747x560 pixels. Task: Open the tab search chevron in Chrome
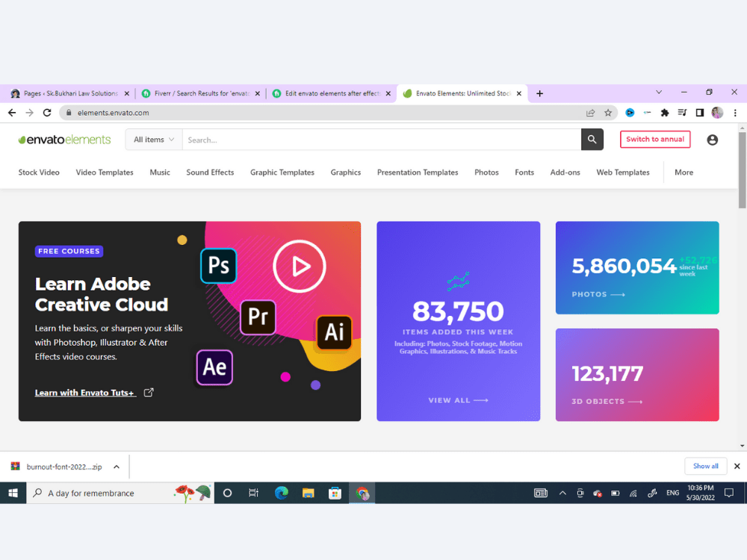[x=659, y=93]
